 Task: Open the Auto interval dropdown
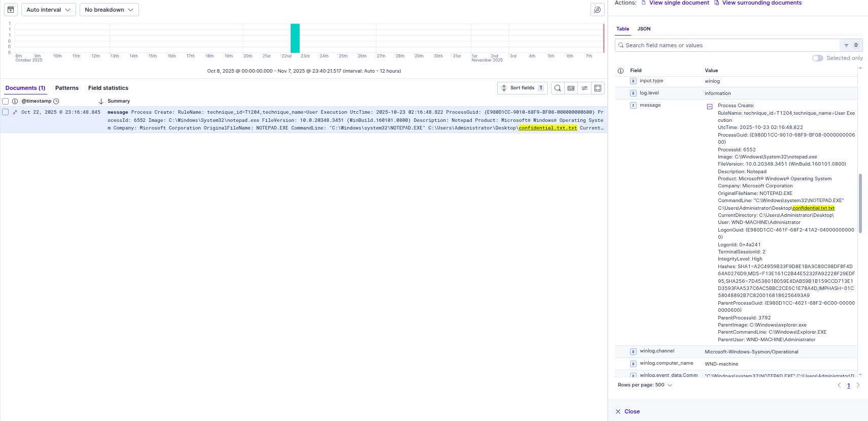pos(49,10)
